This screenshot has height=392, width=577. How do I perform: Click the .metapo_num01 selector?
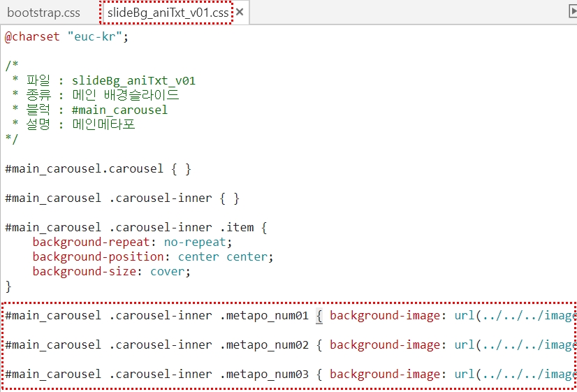click(x=264, y=315)
